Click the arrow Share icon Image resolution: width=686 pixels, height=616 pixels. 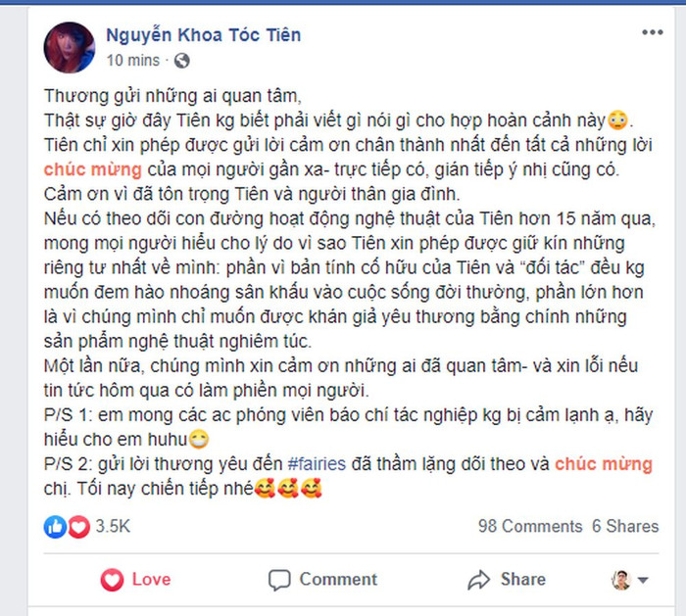(x=478, y=580)
